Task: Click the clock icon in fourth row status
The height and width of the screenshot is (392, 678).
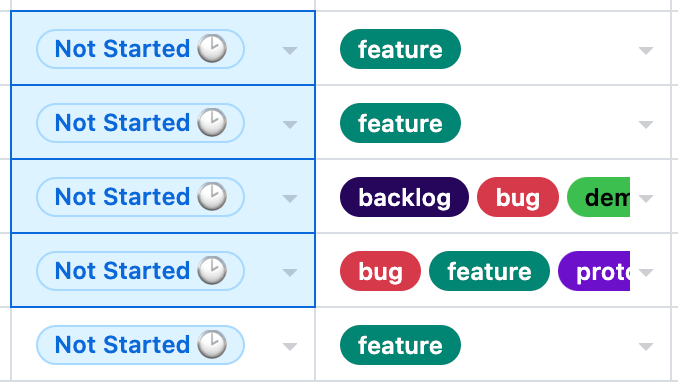Action: coord(212,270)
